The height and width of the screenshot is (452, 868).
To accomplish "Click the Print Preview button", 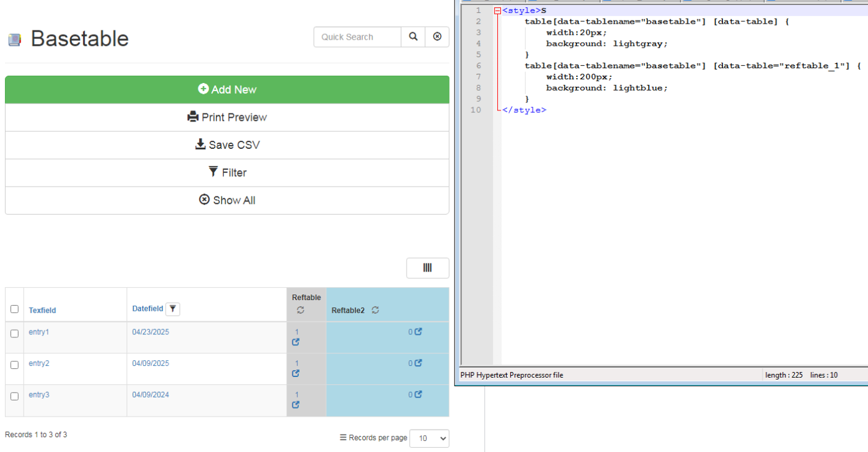I will click(227, 117).
